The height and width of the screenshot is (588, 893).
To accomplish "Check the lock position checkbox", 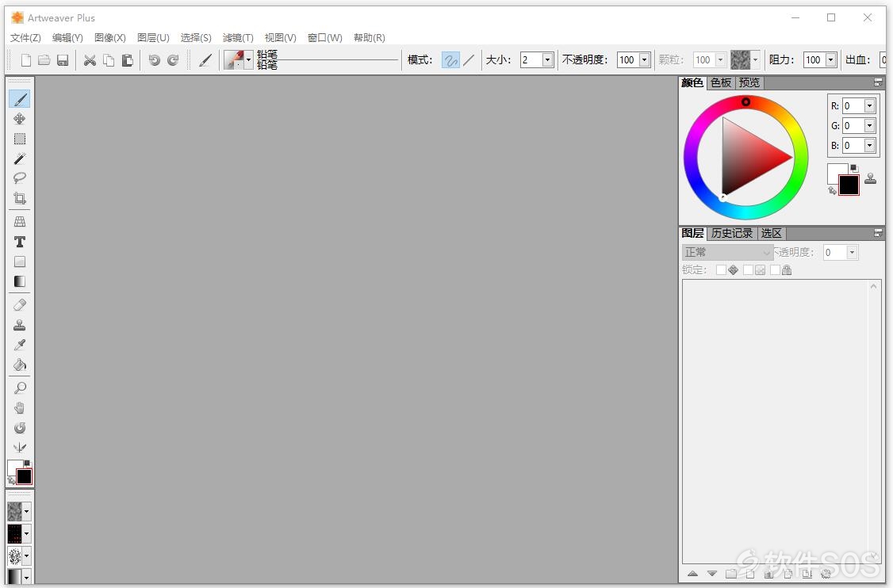I will point(721,269).
